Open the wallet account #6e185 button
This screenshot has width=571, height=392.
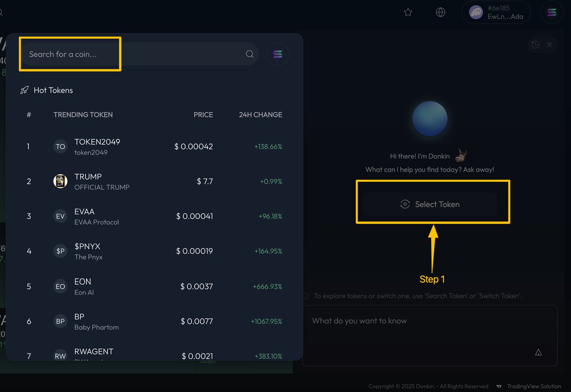point(496,12)
